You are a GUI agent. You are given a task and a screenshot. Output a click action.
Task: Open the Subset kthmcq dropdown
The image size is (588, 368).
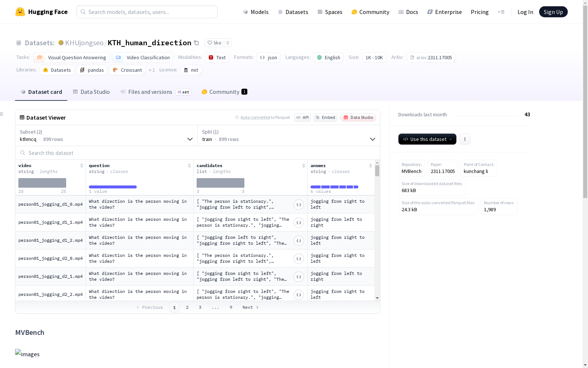(x=106, y=135)
